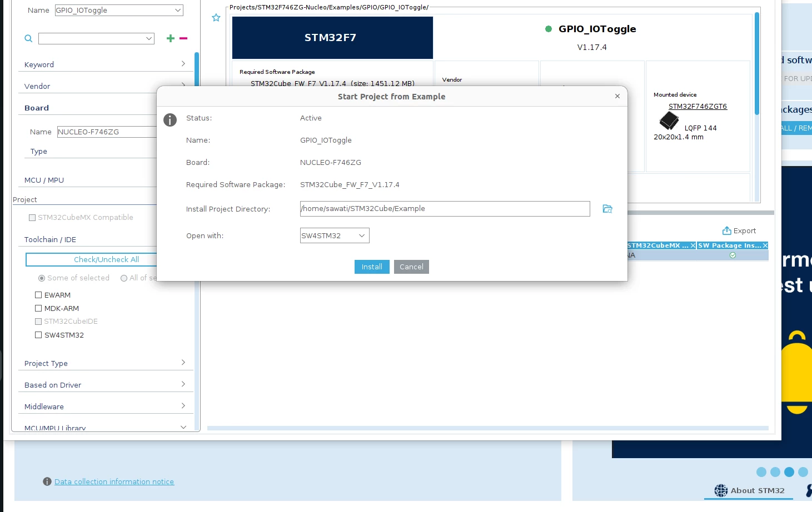Close the Start Project from Example dialog
The height and width of the screenshot is (512, 812).
[x=617, y=96]
